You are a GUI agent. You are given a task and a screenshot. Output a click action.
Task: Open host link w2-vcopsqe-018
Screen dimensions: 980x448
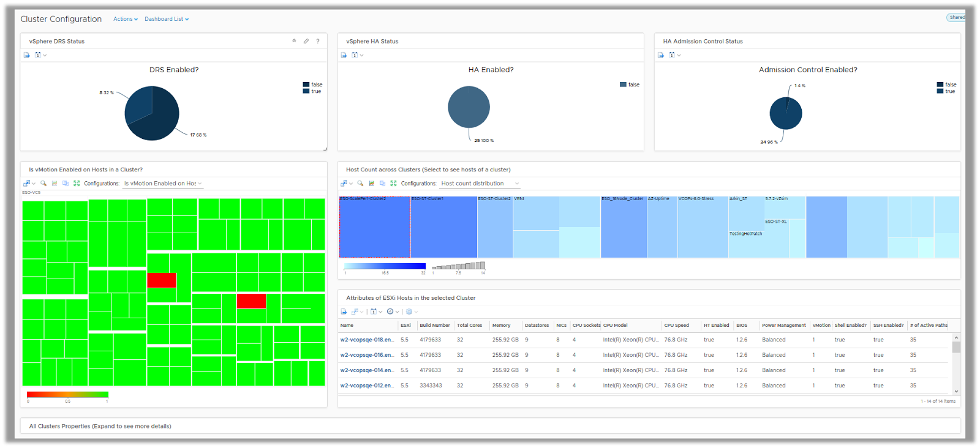pos(367,340)
